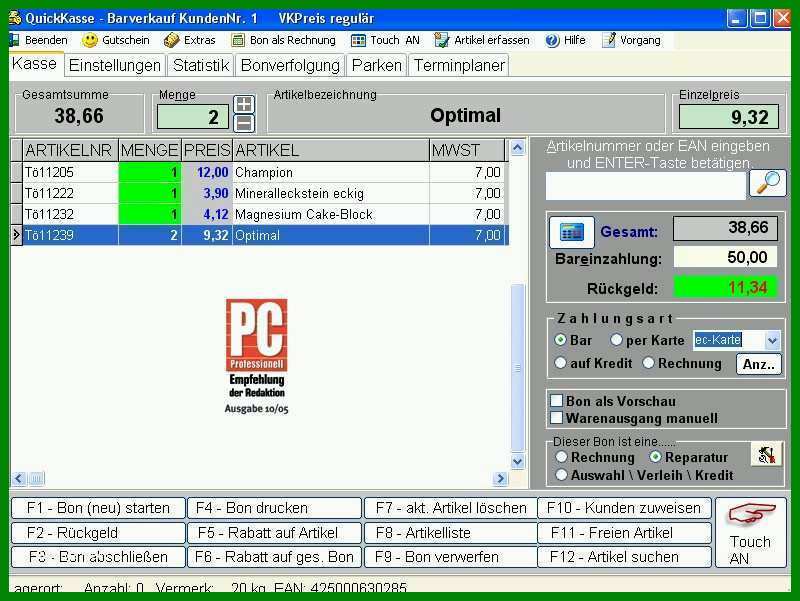Select auf Kredit payment option
Viewport: 800px width, 601px height.
click(x=560, y=363)
